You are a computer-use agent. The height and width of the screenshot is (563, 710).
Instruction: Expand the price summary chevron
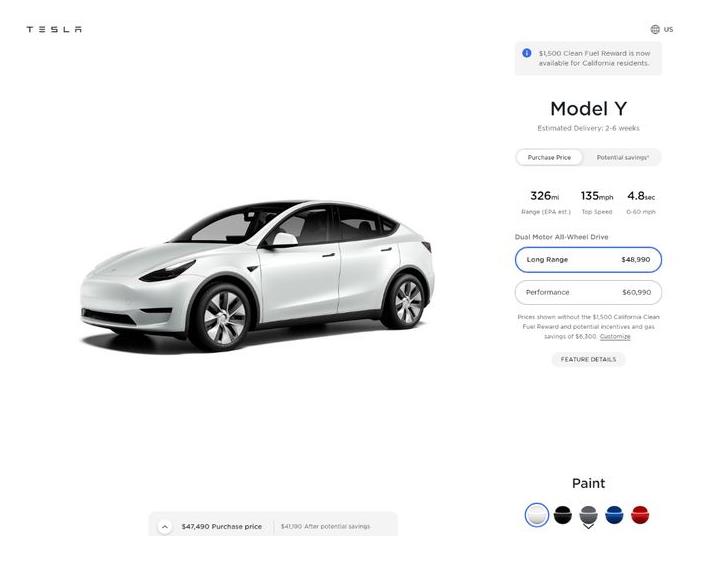point(165,527)
